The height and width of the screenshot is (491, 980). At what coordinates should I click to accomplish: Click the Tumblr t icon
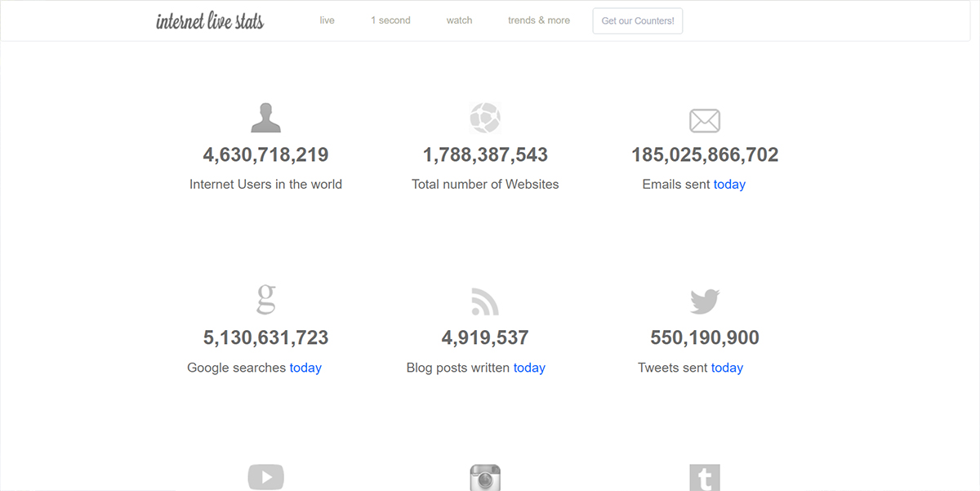705,478
